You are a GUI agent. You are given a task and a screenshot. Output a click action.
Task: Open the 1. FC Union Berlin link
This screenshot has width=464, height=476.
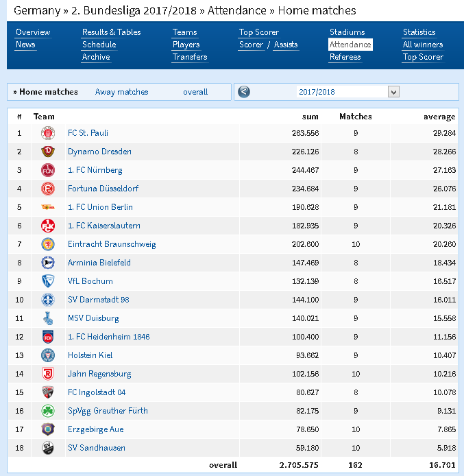pyautogui.click(x=100, y=207)
